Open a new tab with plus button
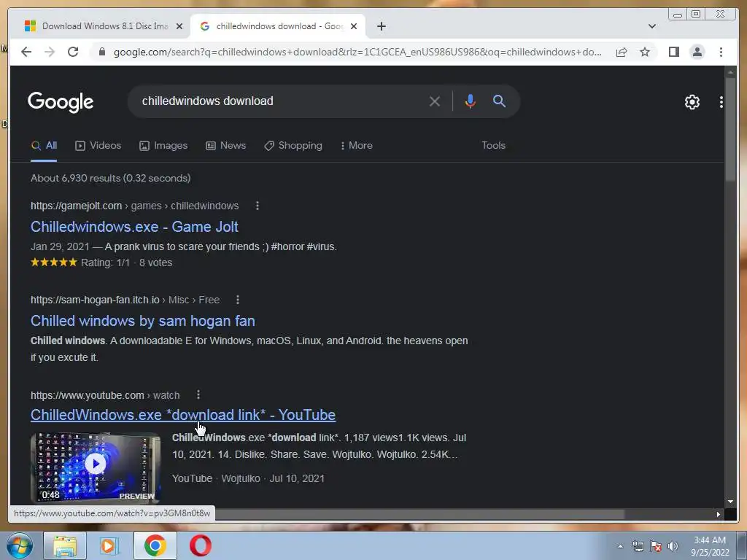 pyautogui.click(x=381, y=26)
